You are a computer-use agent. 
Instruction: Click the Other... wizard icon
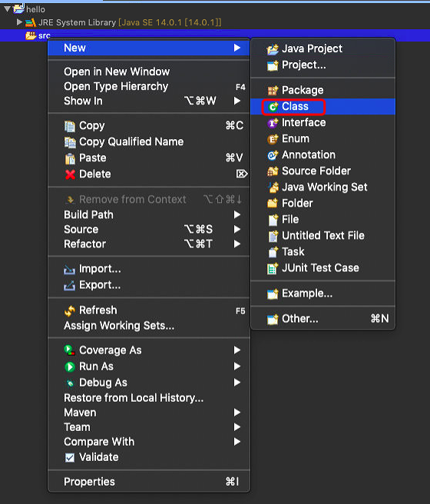click(x=273, y=319)
